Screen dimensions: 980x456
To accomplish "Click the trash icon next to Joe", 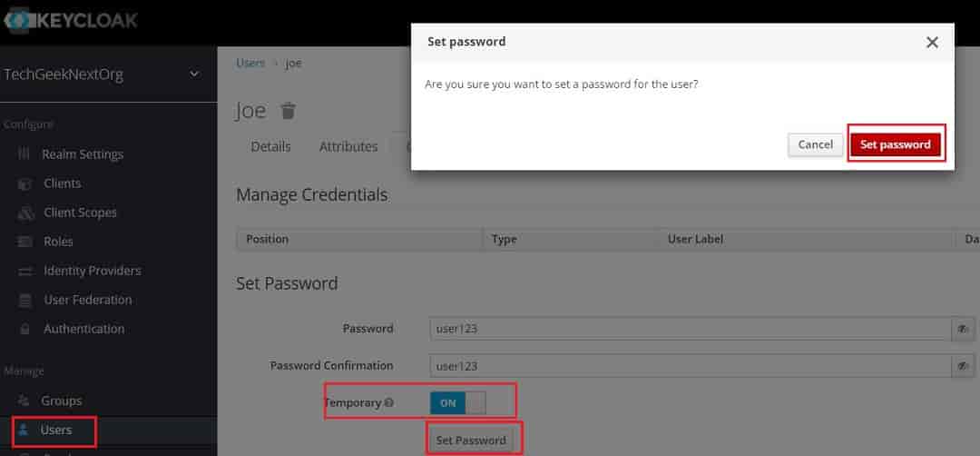I will 288,111.
